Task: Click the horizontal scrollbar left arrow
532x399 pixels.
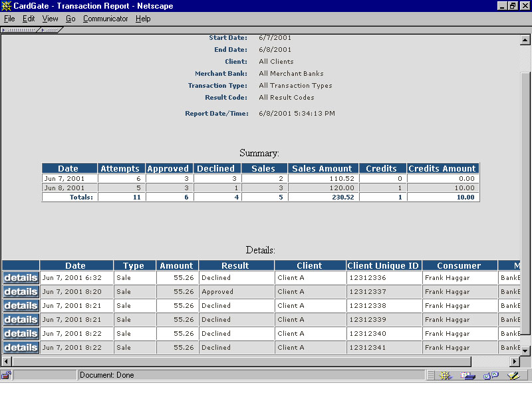Action: point(6,361)
